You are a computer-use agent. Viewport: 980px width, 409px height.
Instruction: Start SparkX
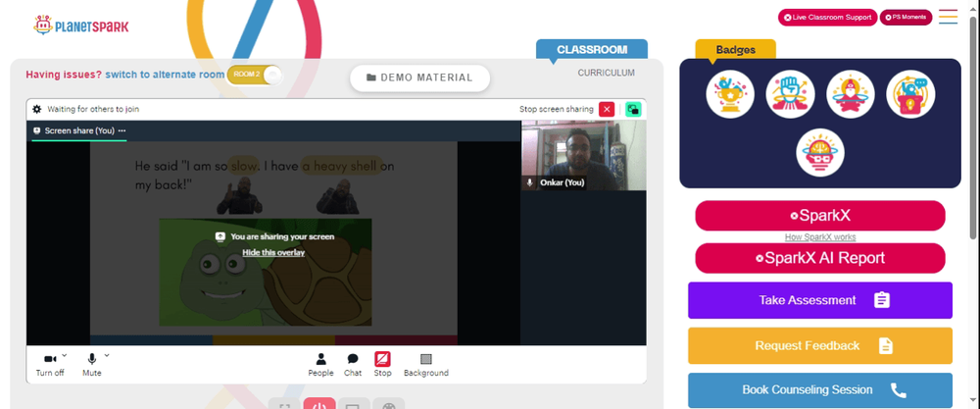pos(820,216)
